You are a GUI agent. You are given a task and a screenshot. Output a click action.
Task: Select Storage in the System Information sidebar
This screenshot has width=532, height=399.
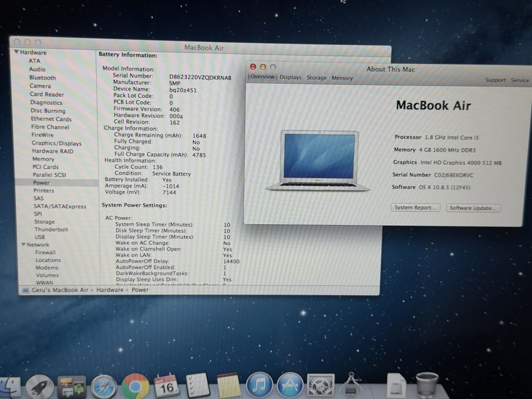pos(44,222)
